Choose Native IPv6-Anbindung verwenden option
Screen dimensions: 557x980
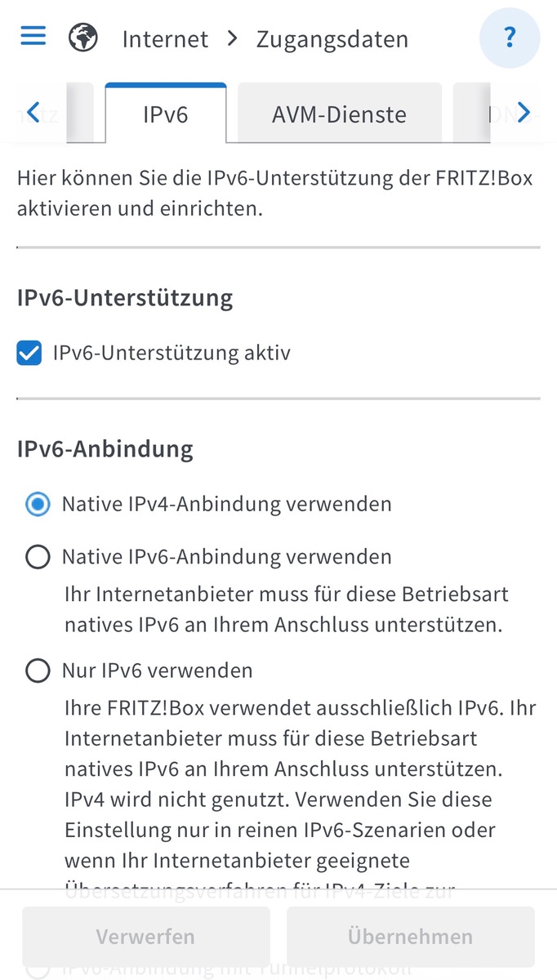coord(38,557)
